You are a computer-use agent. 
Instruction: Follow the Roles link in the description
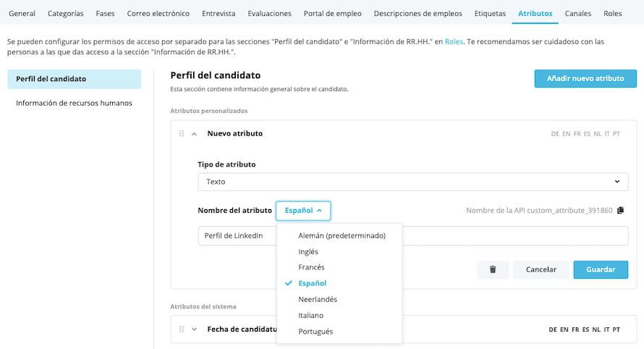click(x=454, y=41)
